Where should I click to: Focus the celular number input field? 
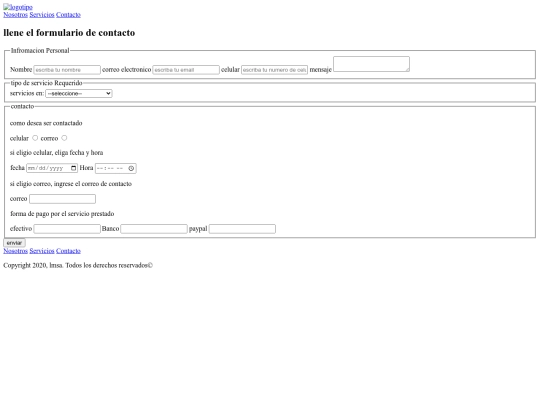[x=274, y=70]
